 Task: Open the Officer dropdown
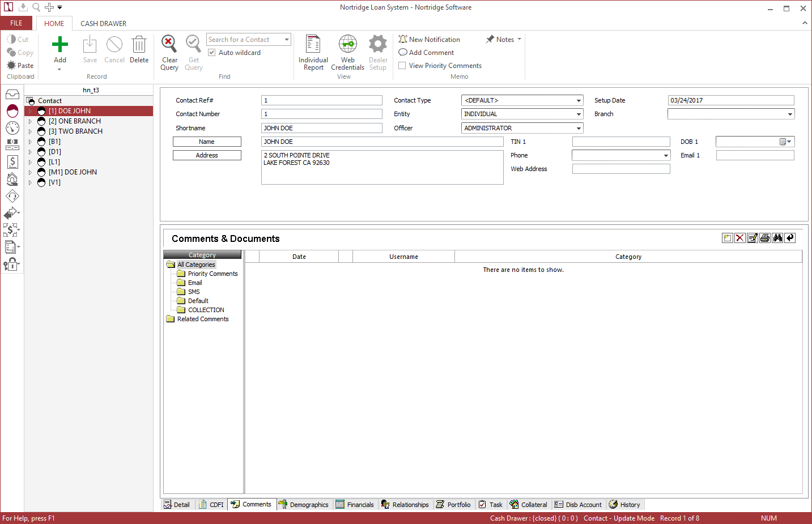tap(579, 128)
